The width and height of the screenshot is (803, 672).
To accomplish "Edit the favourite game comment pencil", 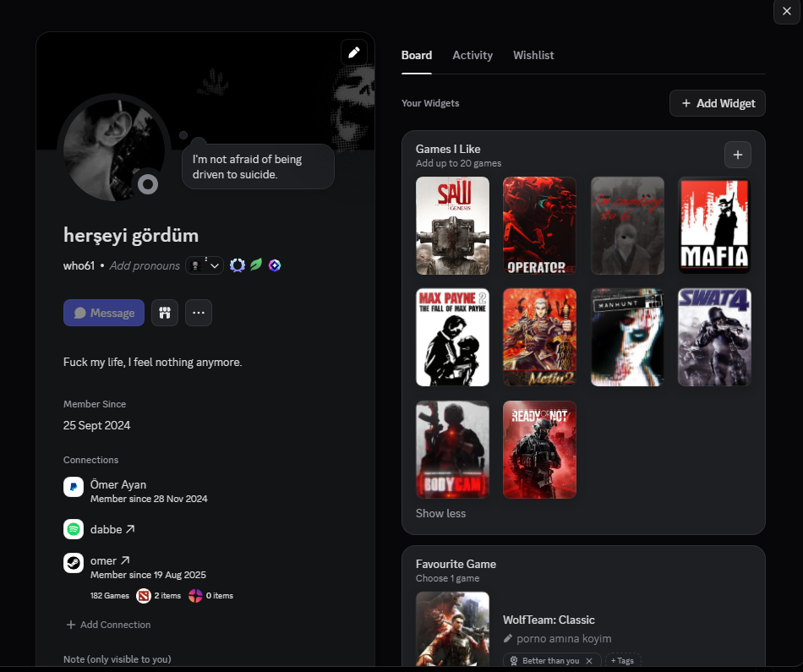I will click(x=507, y=638).
